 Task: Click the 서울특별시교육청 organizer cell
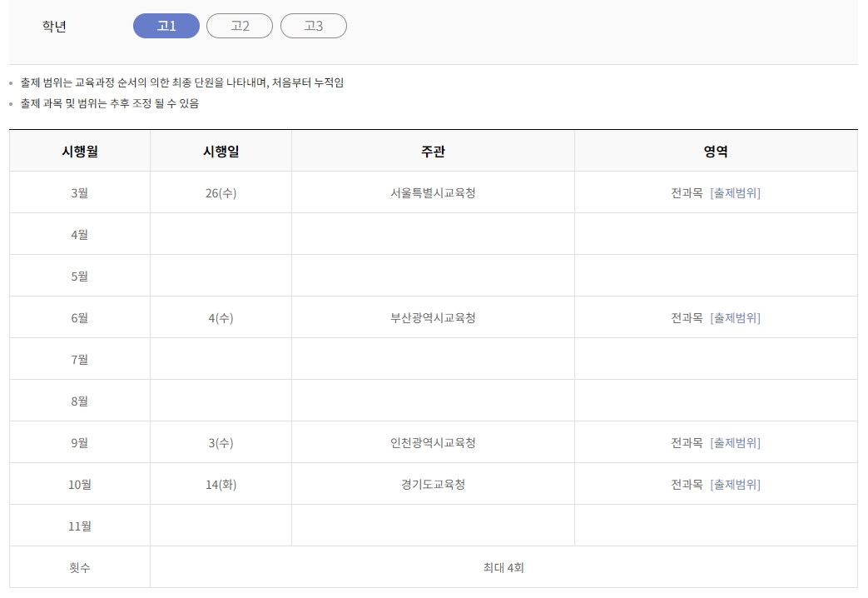433,192
